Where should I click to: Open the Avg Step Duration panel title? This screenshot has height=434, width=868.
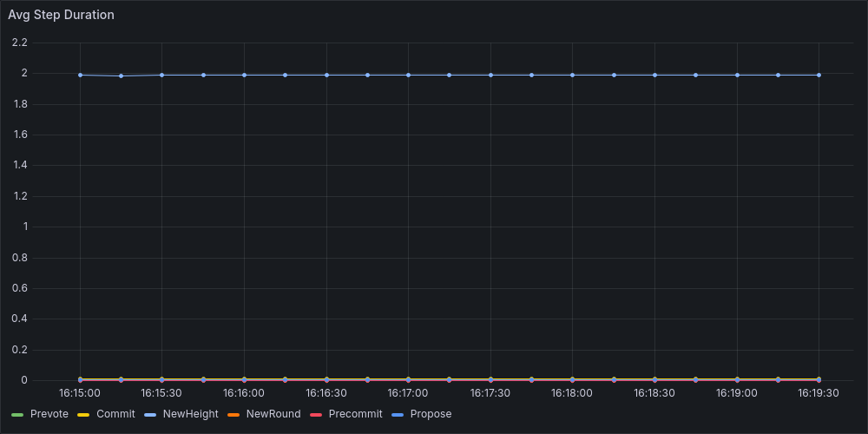(61, 15)
